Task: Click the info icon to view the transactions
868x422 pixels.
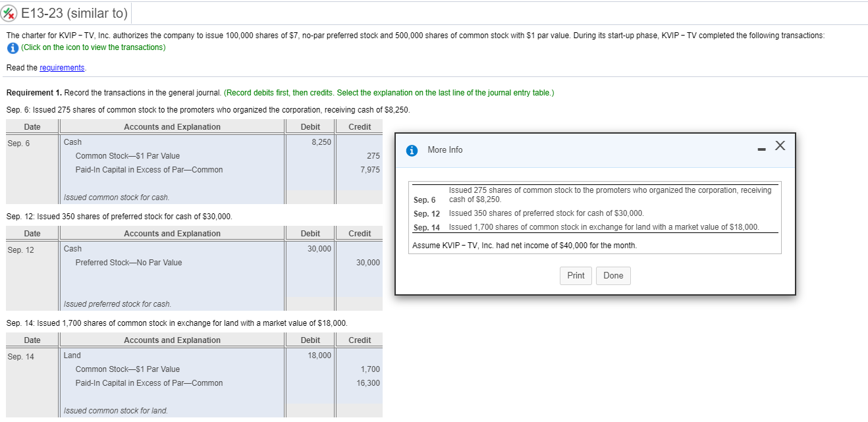Action: pyautogui.click(x=11, y=47)
